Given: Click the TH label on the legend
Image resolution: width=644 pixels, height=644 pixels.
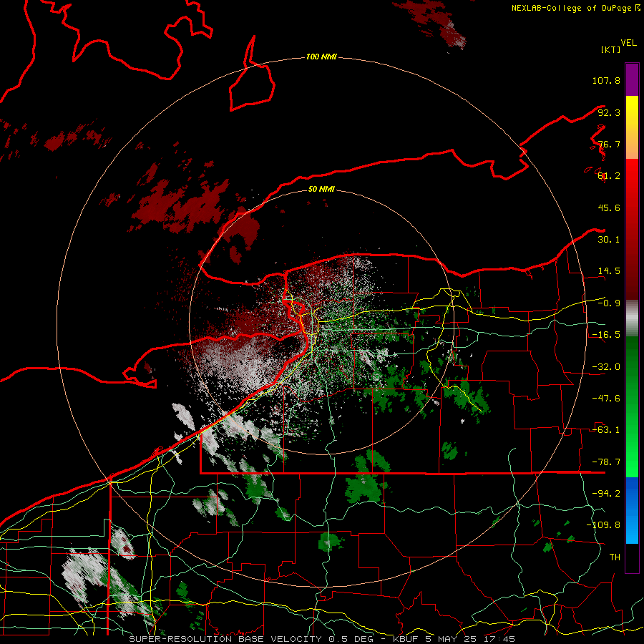Looking at the screenshot, I should [x=615, y=557].
